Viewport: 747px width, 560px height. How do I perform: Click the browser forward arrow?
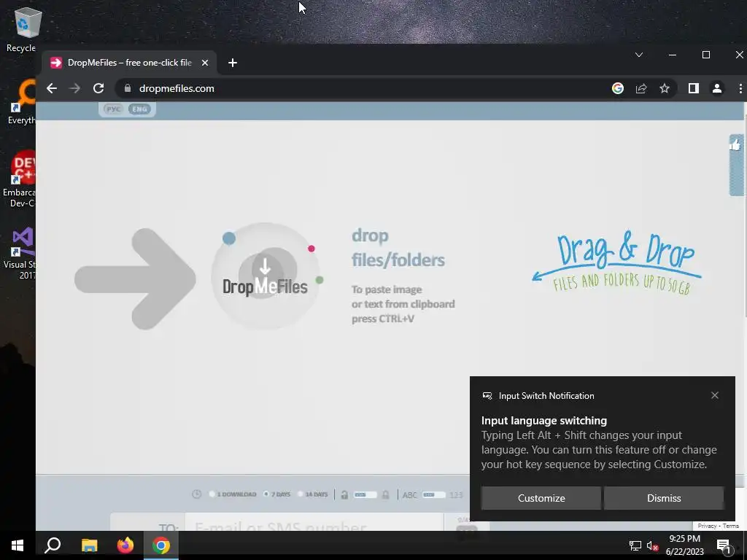tap(75, 88)
